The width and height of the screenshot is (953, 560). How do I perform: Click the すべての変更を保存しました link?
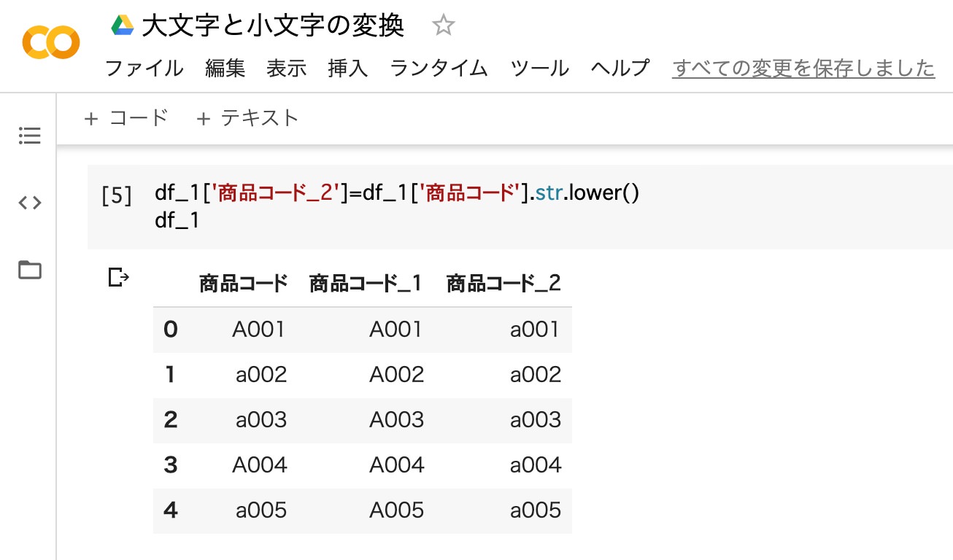[803, 69]
